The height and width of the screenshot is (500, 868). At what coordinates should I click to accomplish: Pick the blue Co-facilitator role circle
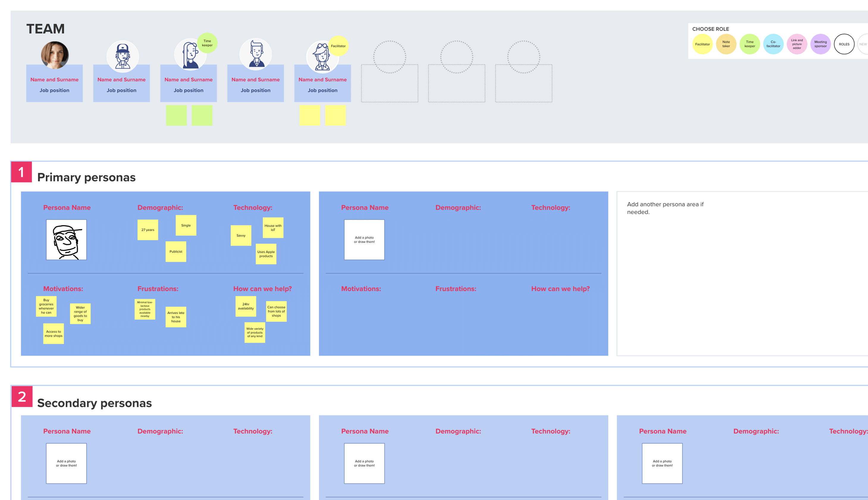[x=773, y=44]
